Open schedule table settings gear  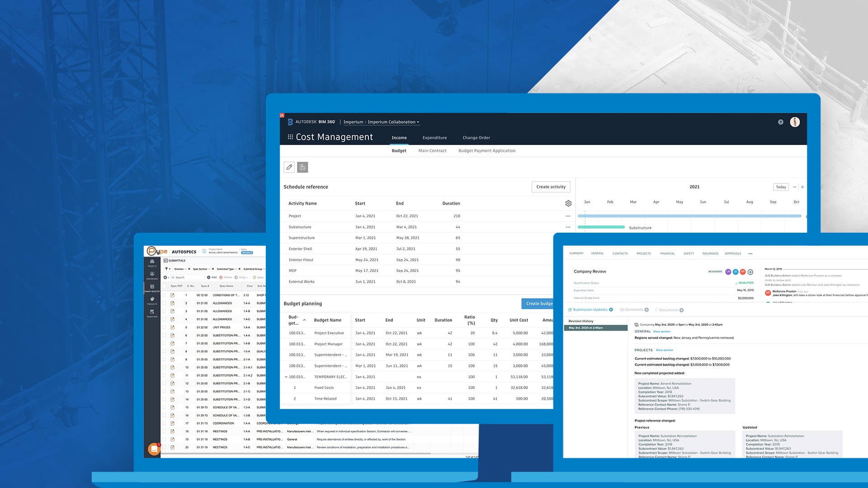(568, 203)
